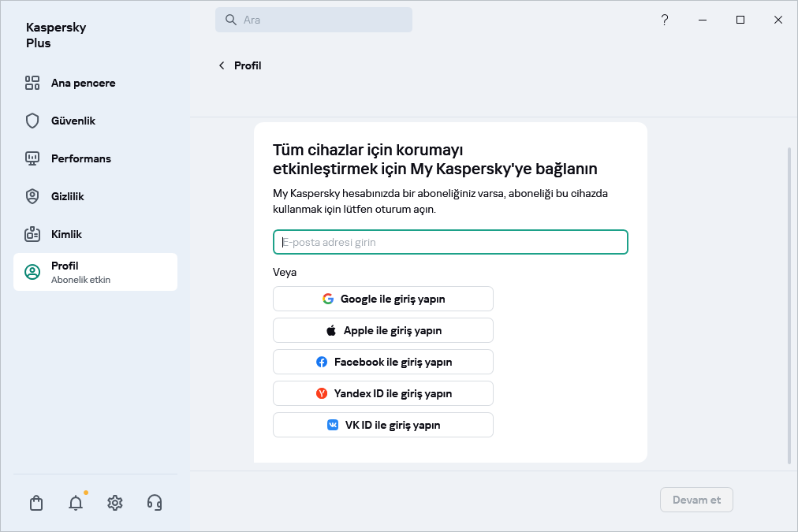The width and height of the screenshot is (798, 532).
Task: Log in using Facebook
Action: click(x=382, y=362)
